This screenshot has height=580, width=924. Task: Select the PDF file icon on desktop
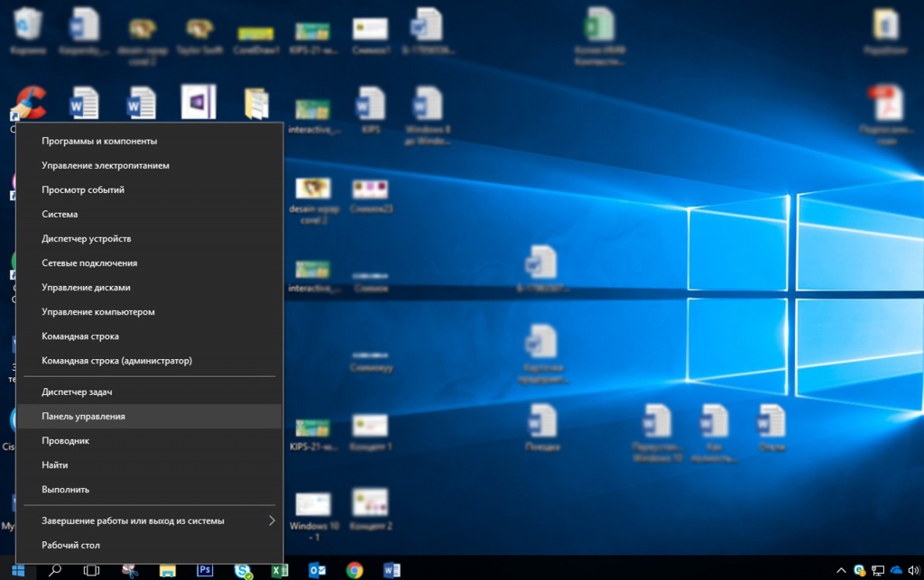887,115
